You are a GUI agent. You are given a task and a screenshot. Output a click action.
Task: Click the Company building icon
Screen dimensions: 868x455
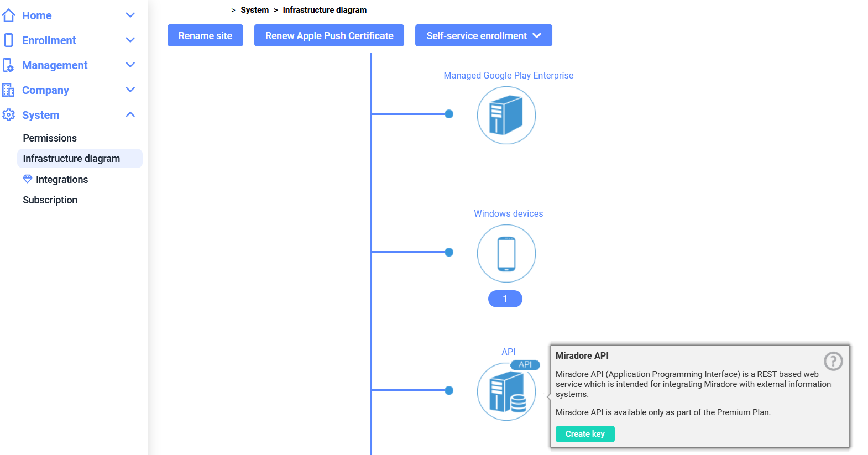(8, 90)
